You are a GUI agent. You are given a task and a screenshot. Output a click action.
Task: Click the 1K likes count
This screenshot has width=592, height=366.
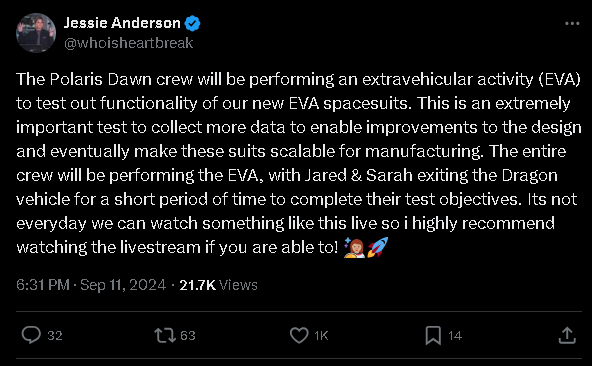tap(321, 335)
